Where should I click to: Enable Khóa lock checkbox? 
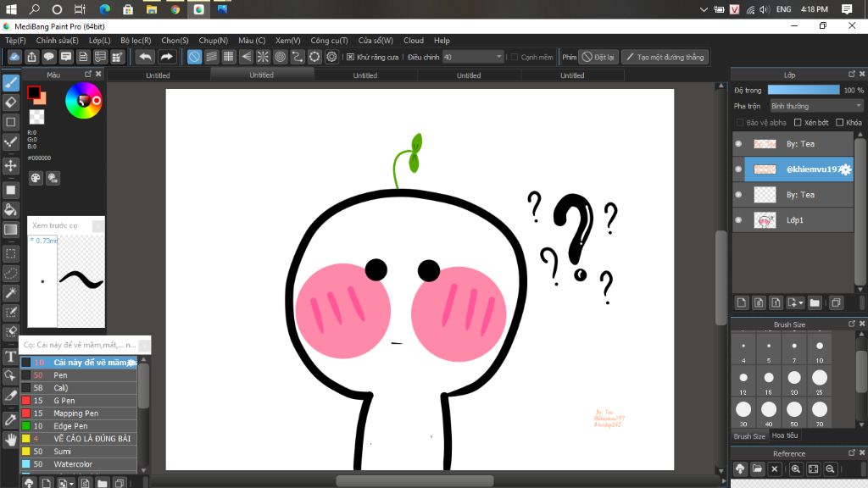839,122
